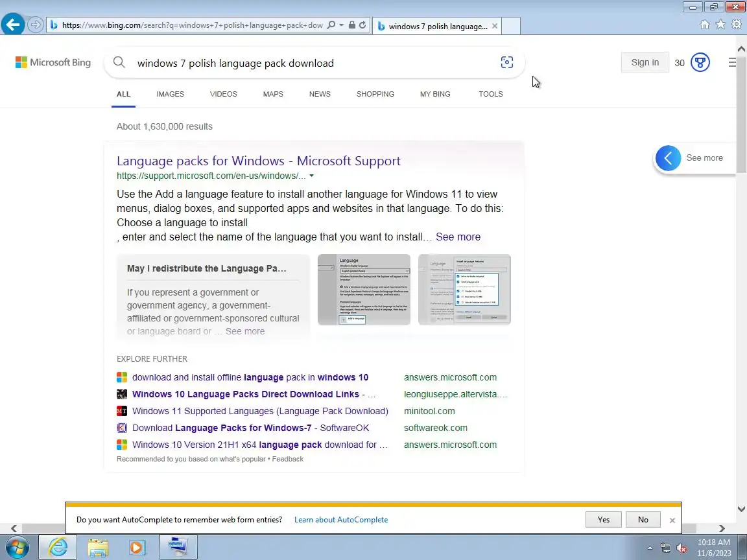Click the search magnifier inside Bing box
Viewport: 747px width, 560px height.
119,62
